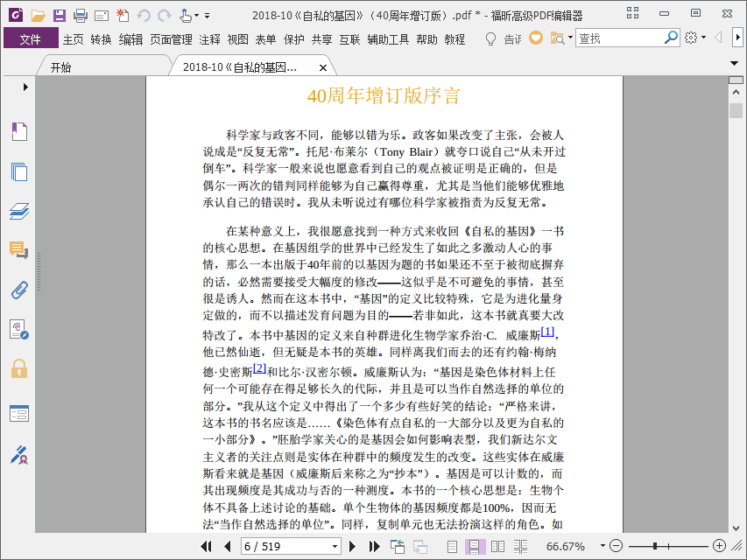
Task: Open the Attachments paperclip panel
Action: click(x=19, y=290)
